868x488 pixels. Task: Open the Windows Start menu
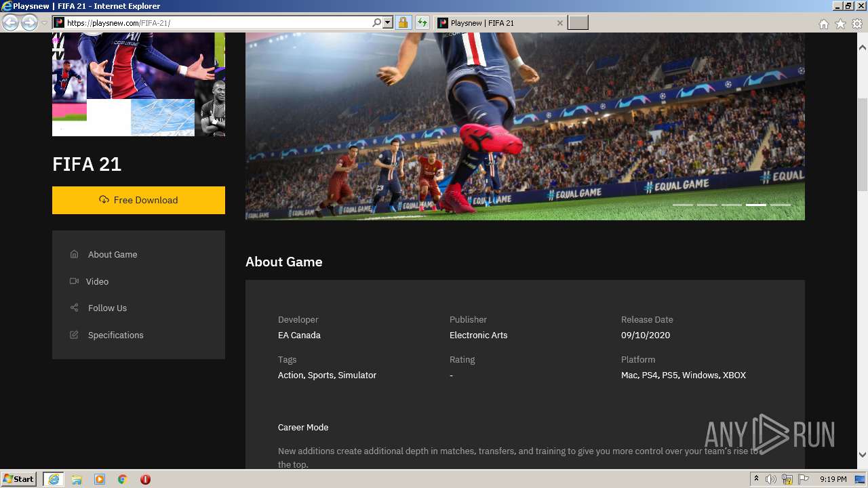(x=19, y=479)
